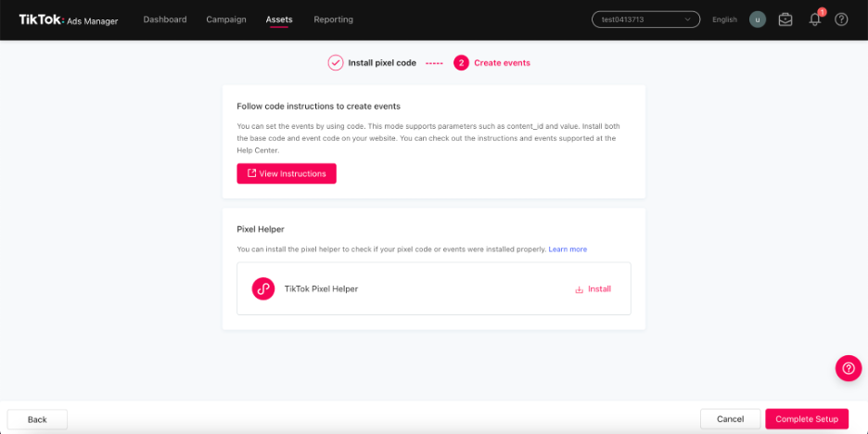
Task: Select the Assets tab
Action: (x=279, y=19)
